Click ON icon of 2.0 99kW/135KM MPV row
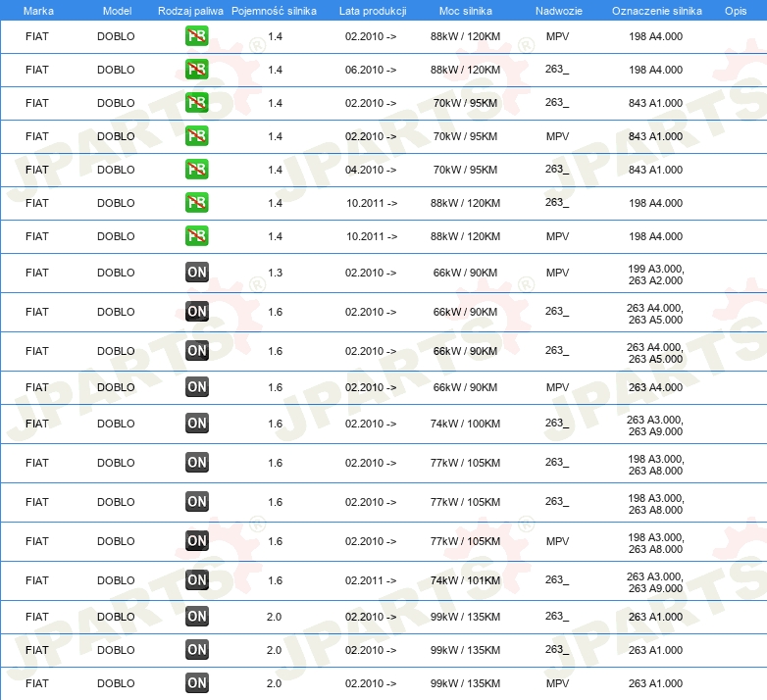Screen dimensions: 767x700 pyautogui.click(x=196, y=683)
